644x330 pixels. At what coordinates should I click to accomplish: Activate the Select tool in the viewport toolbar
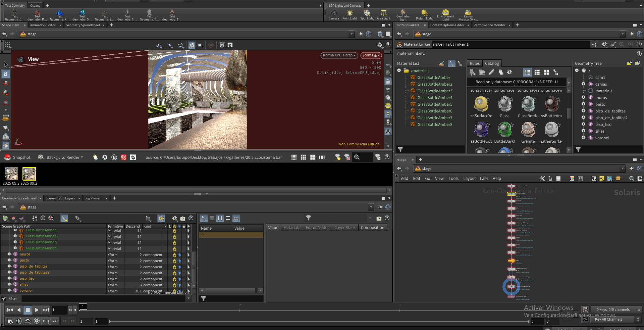(x=6, y=64)
